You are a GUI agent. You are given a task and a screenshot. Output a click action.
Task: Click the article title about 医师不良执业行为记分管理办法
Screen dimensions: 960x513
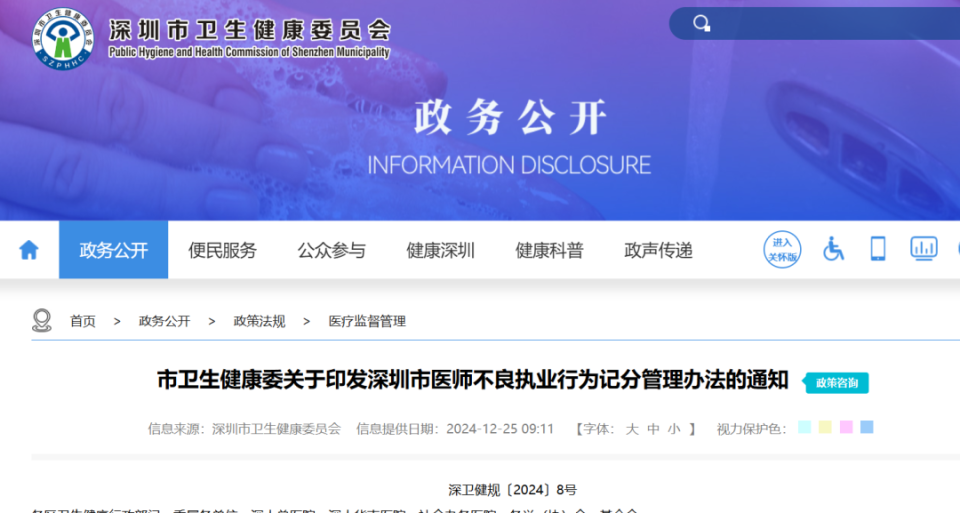point(473,380)
